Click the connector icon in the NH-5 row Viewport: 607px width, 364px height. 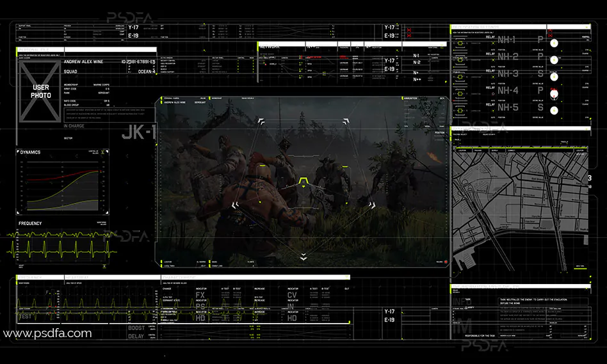[x=460, y=111]
